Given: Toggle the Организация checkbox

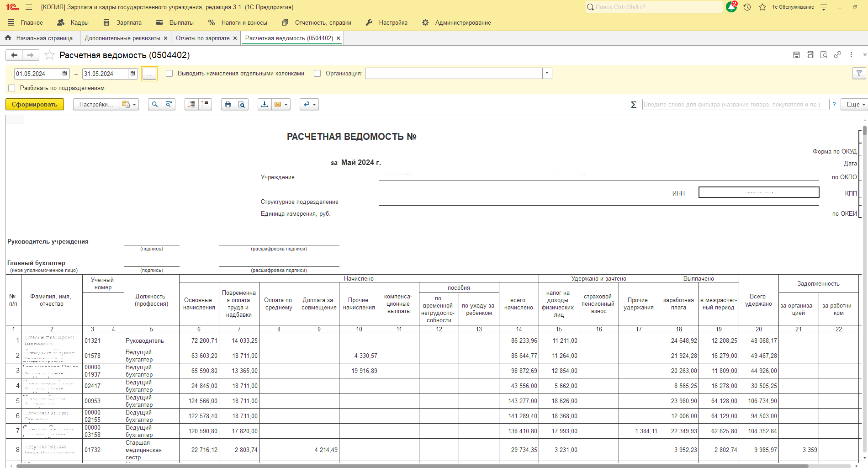Looking at the screenshot, I should tap(317, 73).
